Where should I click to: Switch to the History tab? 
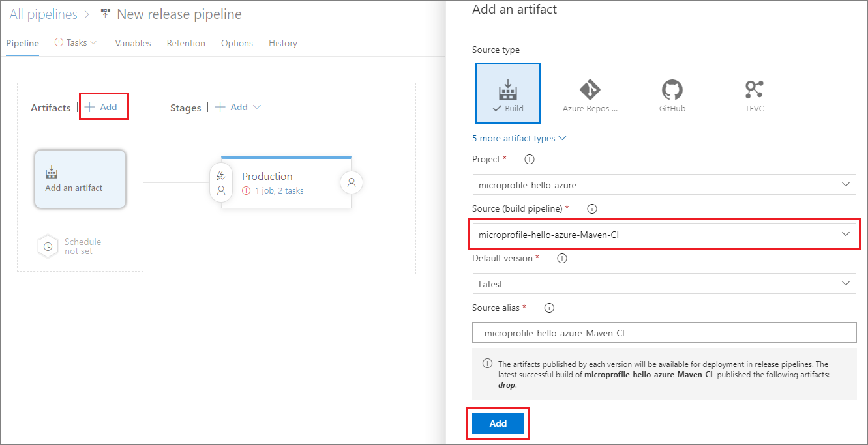[x=282, y=43]
